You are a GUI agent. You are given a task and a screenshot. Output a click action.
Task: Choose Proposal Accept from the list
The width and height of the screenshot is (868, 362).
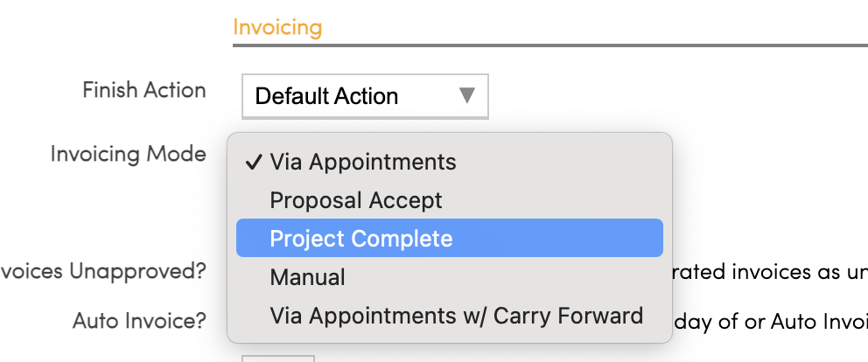pyautogui.click(x=356, y=200)
